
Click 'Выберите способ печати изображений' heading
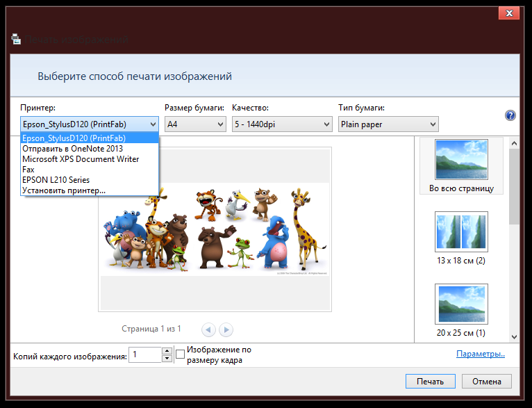tap(135, 76)
